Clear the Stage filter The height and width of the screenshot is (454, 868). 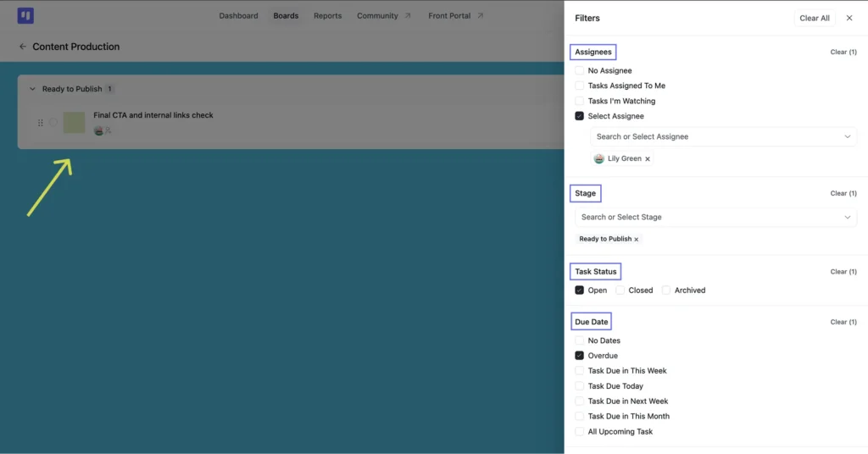coord(843,194)
